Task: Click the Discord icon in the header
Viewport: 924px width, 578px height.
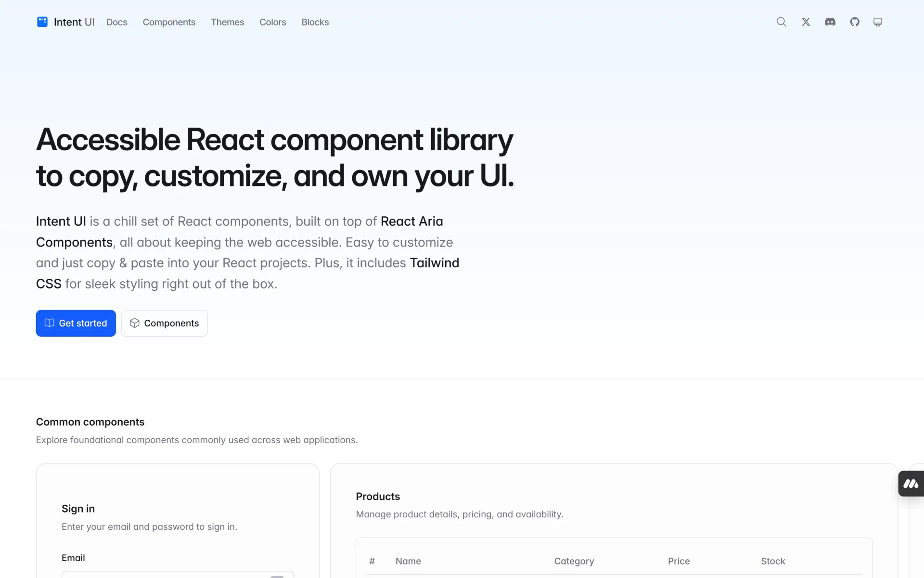Action: click(830, 22)
